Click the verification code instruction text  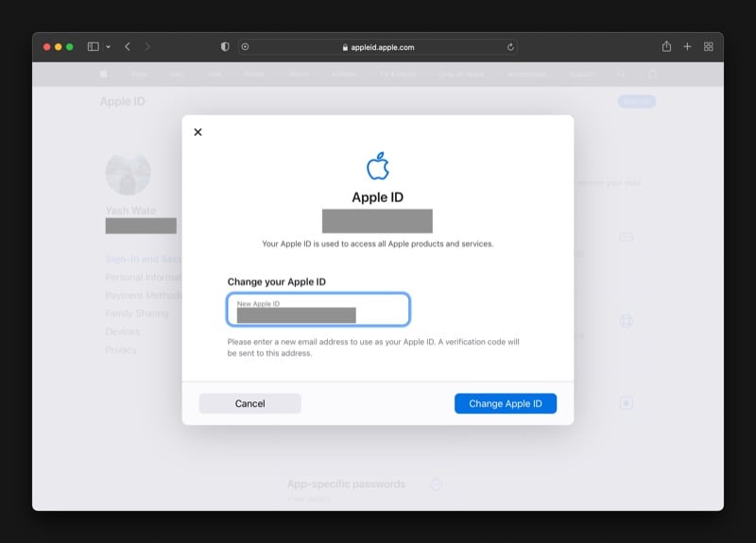coord(373,348)
